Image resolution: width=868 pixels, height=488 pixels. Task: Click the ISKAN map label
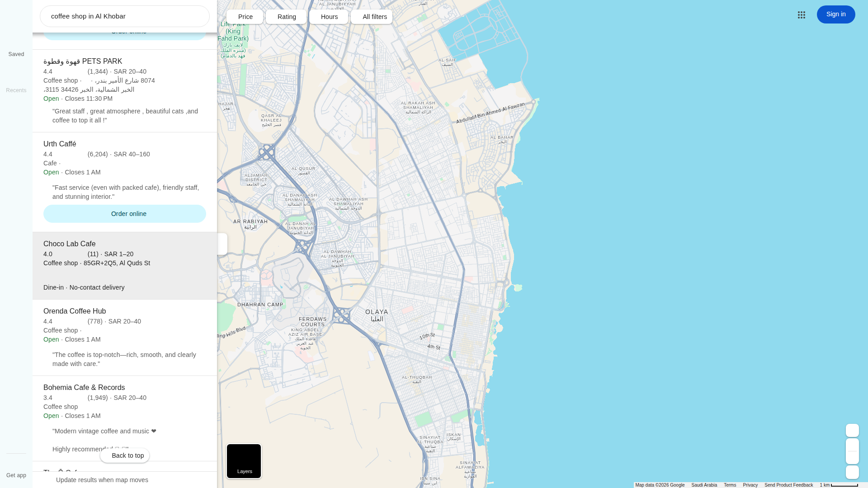pyautogui.click(x=454, y=436)
